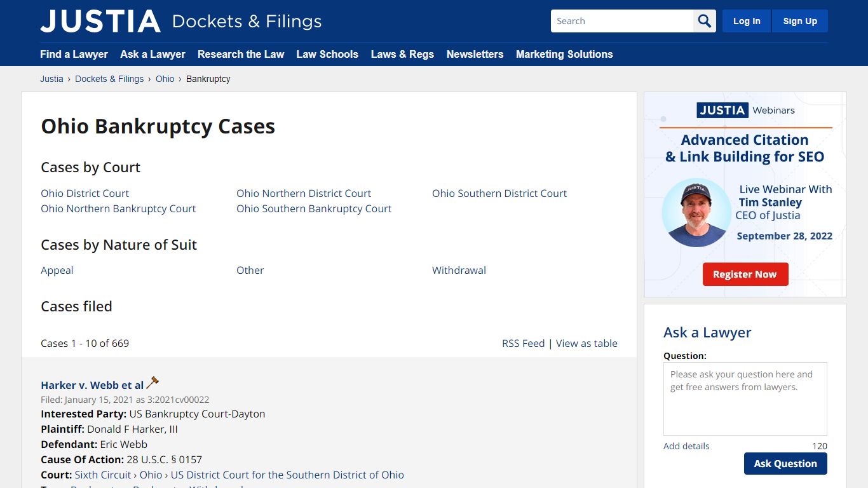Filter cases by Appeal

point(57,270)
